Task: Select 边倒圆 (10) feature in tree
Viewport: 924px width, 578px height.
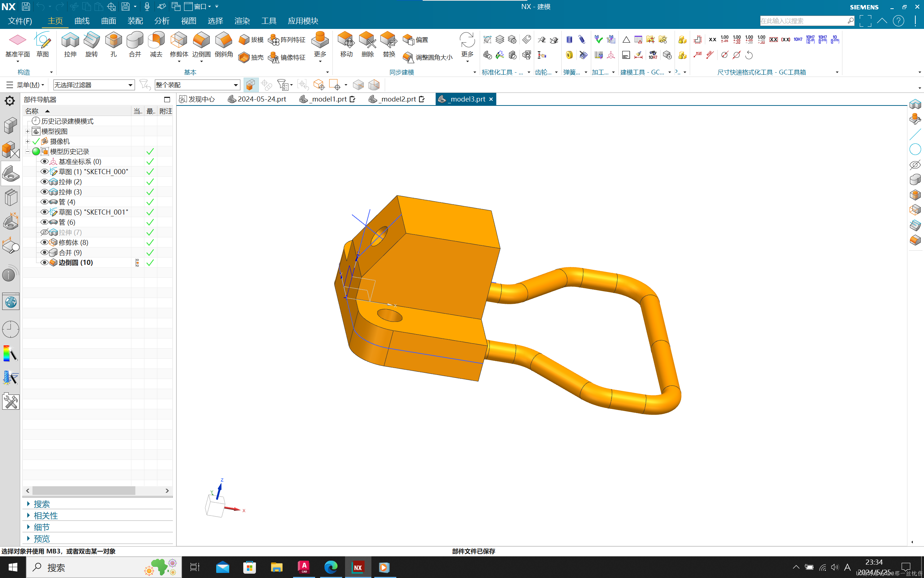Action: tap(75, 263)
